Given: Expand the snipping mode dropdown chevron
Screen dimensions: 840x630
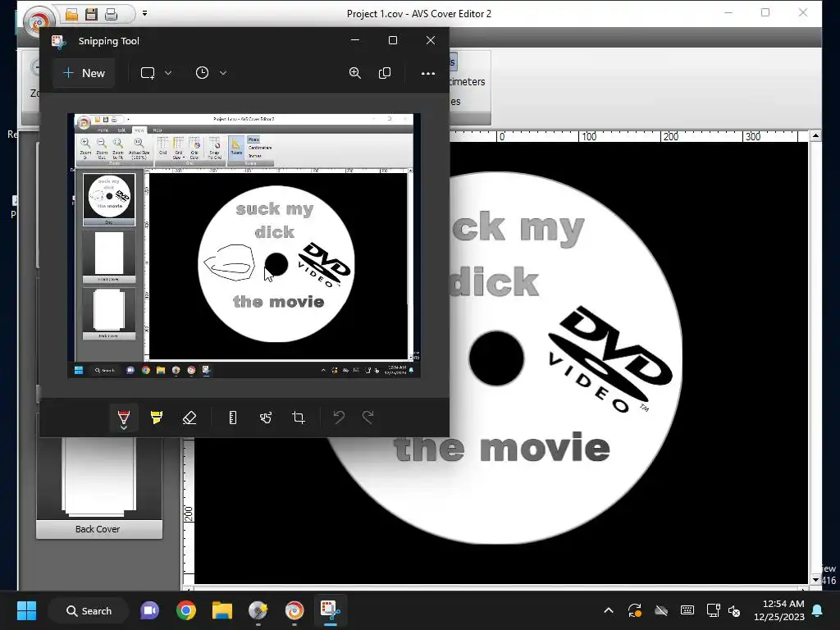Looking at the screenshot, I should point(168,73).
